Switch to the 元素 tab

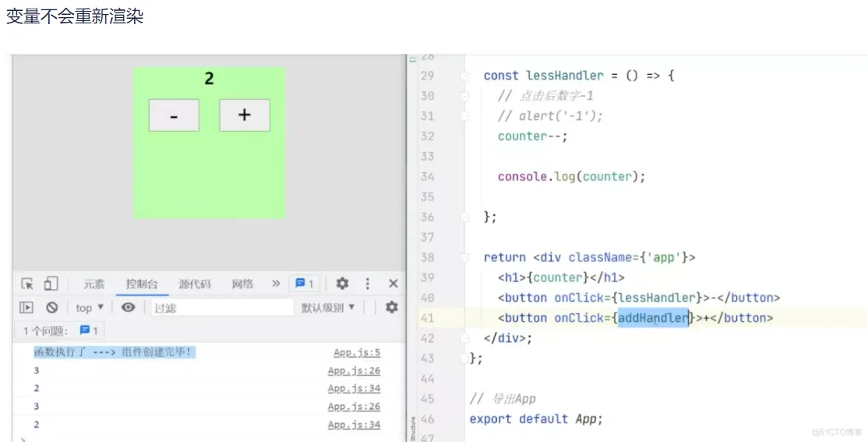[x=94, y=284]
